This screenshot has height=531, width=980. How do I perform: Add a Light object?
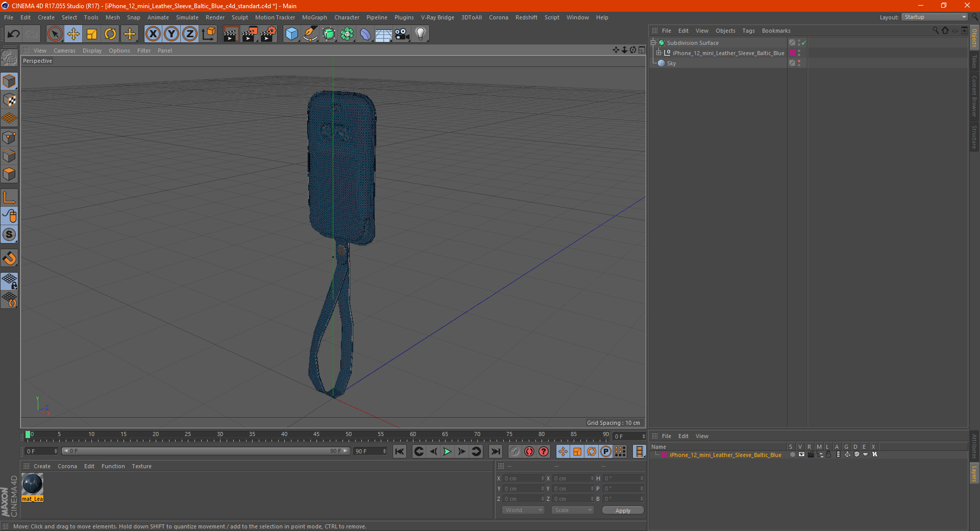[x=421, y=34]
